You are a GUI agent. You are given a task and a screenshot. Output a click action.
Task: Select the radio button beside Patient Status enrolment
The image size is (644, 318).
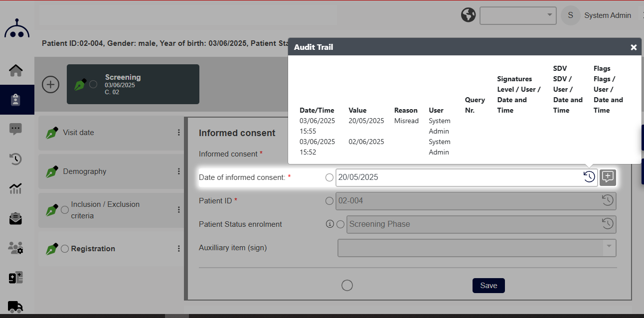(x=340, y=224)
